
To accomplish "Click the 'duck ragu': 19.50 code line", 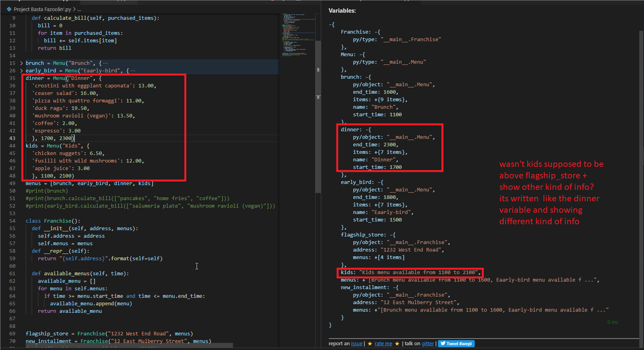I will tap(61, 108).
